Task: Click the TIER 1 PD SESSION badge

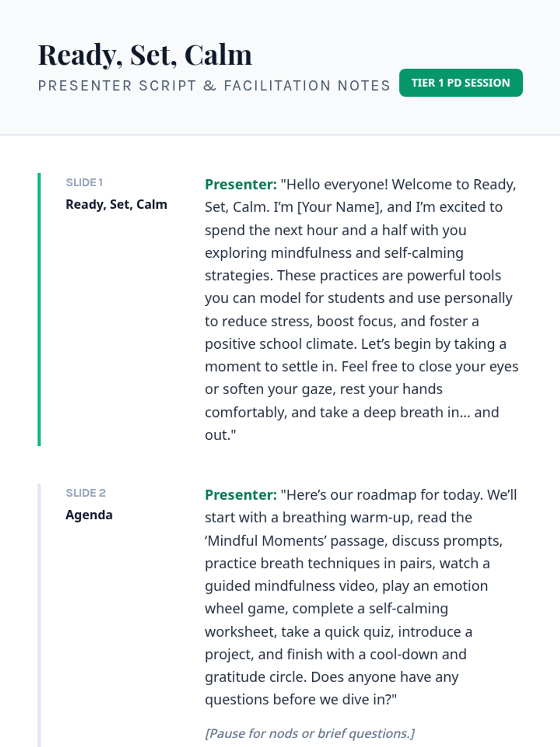Action: 461,83
